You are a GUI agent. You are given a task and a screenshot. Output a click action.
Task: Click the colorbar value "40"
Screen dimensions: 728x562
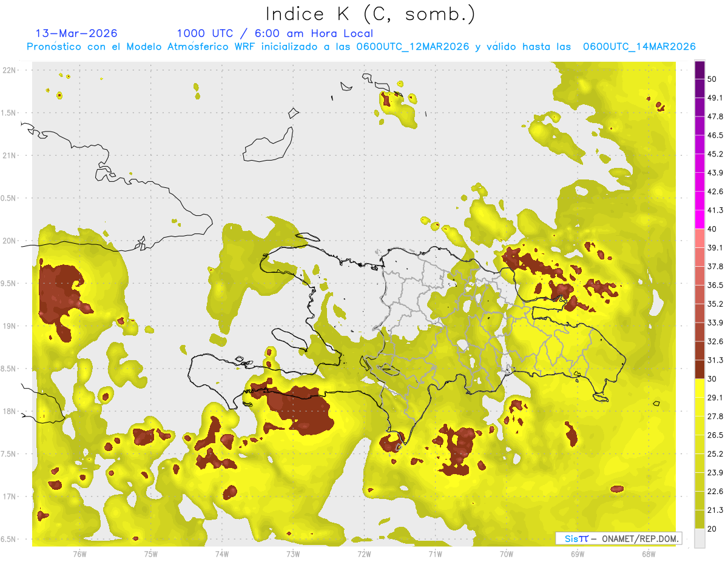tap(713, 229)
